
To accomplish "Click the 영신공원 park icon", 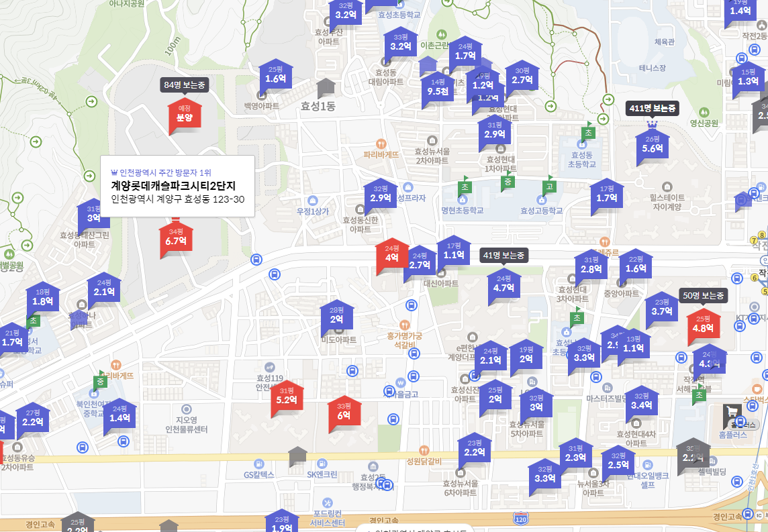I will (704, 113).
